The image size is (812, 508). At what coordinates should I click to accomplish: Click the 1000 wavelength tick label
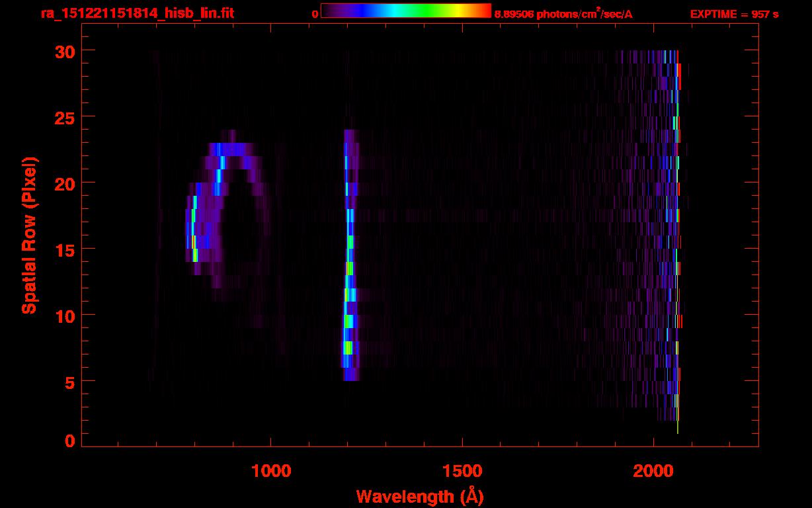coord(271,471)
